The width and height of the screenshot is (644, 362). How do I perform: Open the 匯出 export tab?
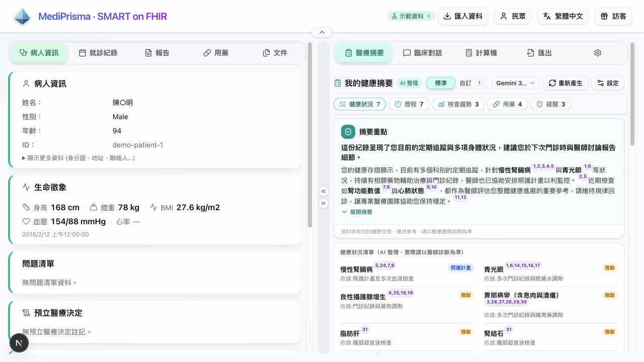[x=539, y=53]
